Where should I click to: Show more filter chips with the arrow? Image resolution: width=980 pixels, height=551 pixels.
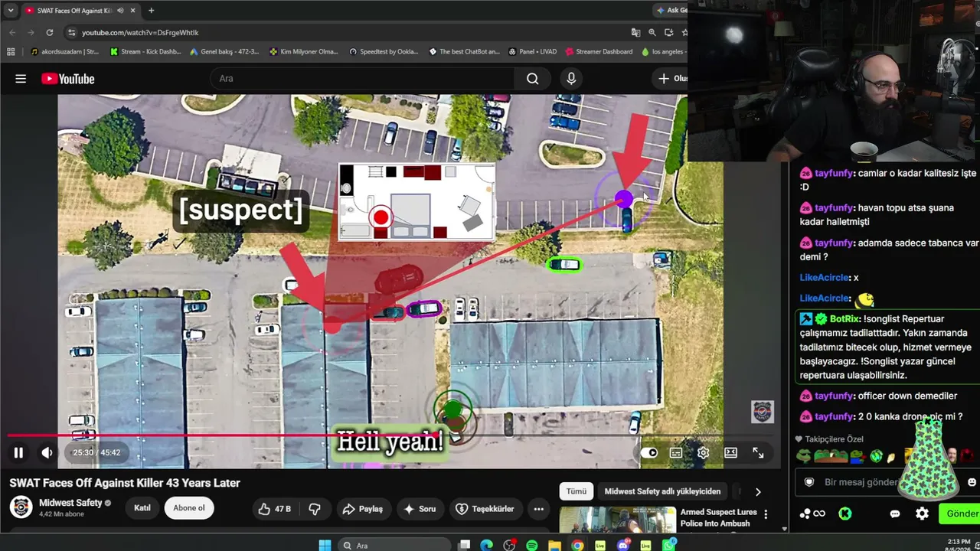pos(758,492)
